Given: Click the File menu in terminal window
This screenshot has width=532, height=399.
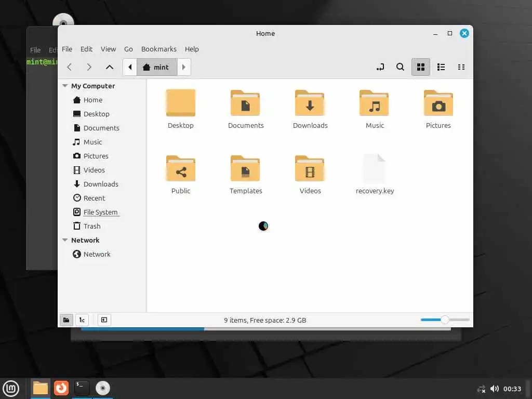Looking at the screenshot, I should click(35, 50).
